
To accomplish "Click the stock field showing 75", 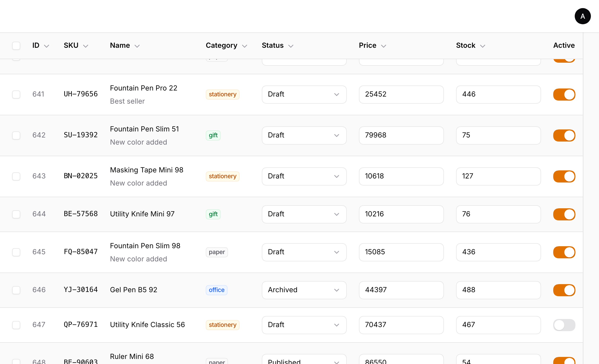I will click(498, 135).
